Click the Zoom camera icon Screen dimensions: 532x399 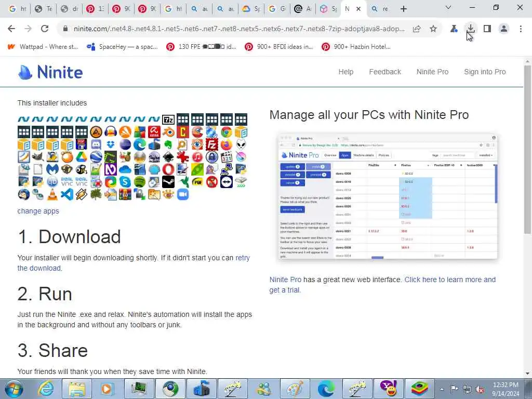(183, 195)
